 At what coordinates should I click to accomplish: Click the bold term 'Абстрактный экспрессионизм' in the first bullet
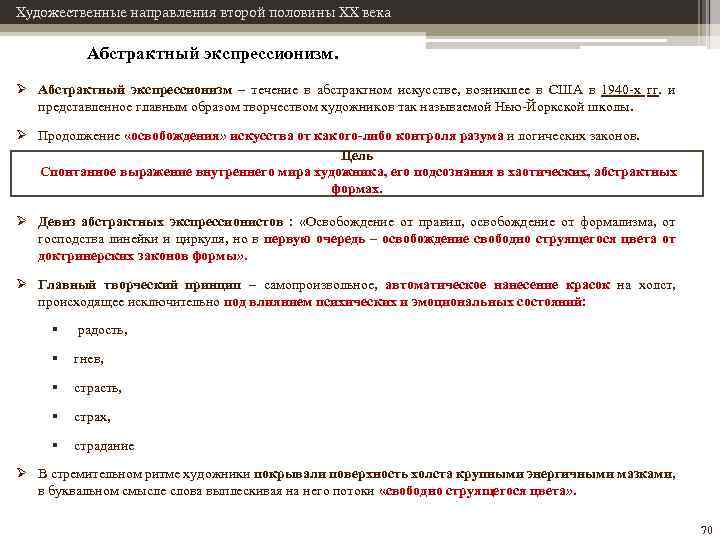[x=135, y=90]
